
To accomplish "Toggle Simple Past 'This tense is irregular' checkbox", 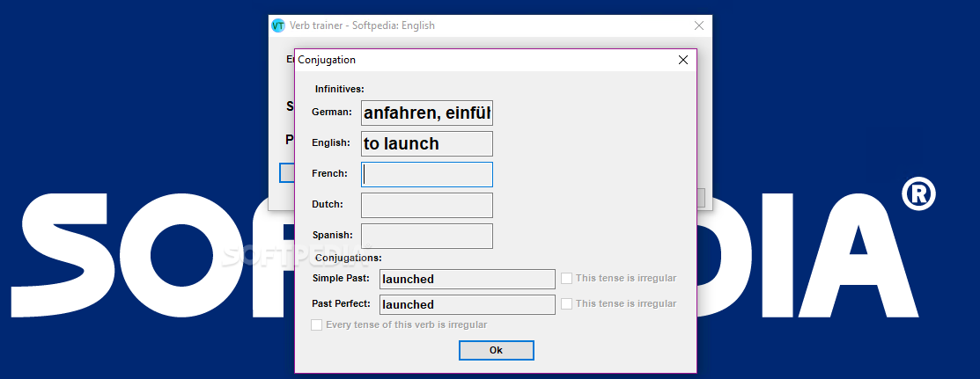I will coord(567,279).
